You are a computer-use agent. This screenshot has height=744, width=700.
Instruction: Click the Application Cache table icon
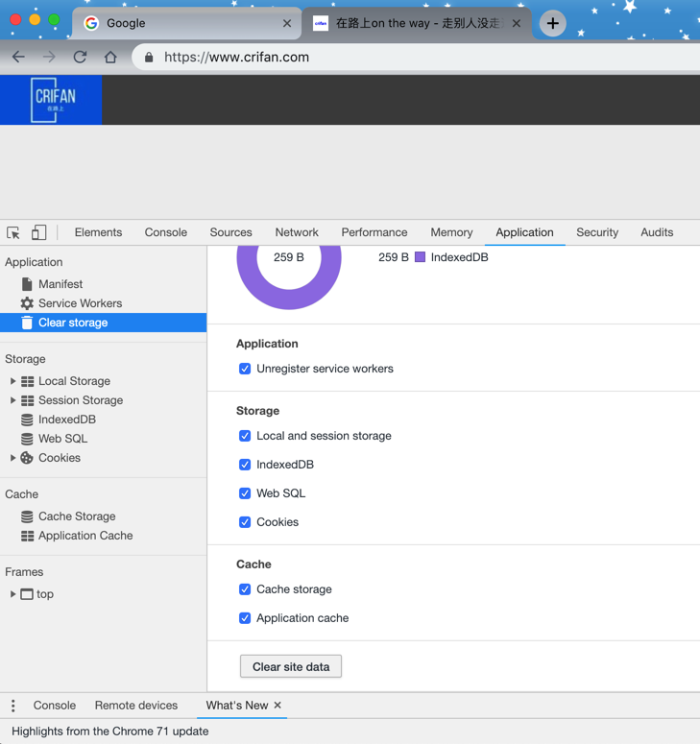tap(28, 536)
